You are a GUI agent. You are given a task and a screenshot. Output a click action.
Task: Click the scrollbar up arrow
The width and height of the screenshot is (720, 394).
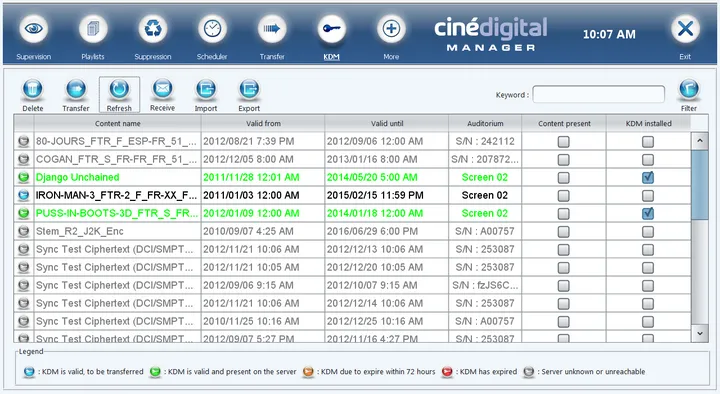[700, 141]
